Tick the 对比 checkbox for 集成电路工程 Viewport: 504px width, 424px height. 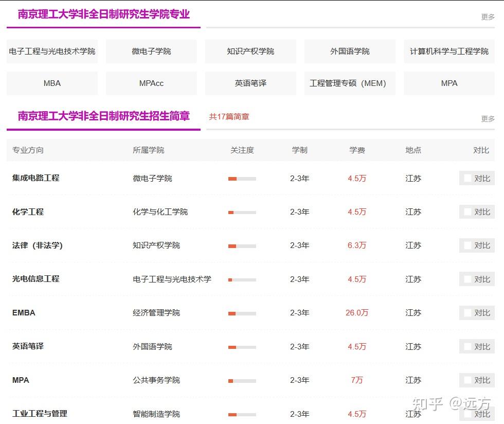click(467, 178)
